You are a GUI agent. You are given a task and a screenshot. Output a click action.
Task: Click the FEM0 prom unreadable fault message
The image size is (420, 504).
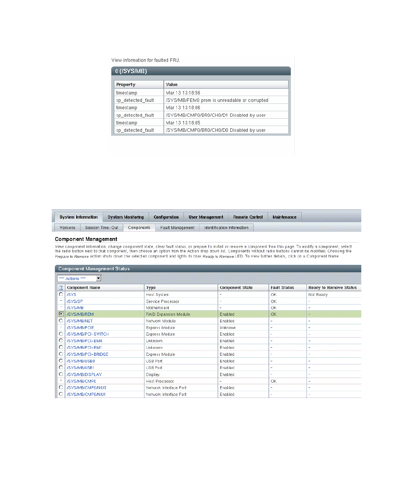tap(217, 100)
